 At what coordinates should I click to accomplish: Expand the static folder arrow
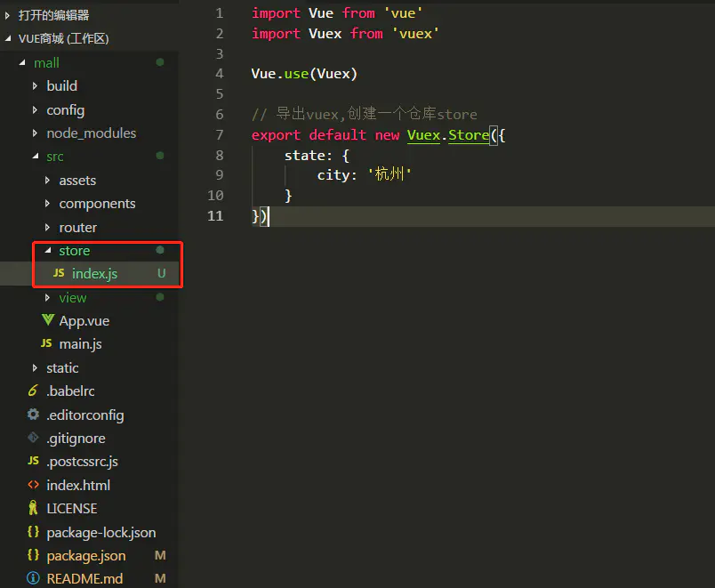[x=35, y=367]
